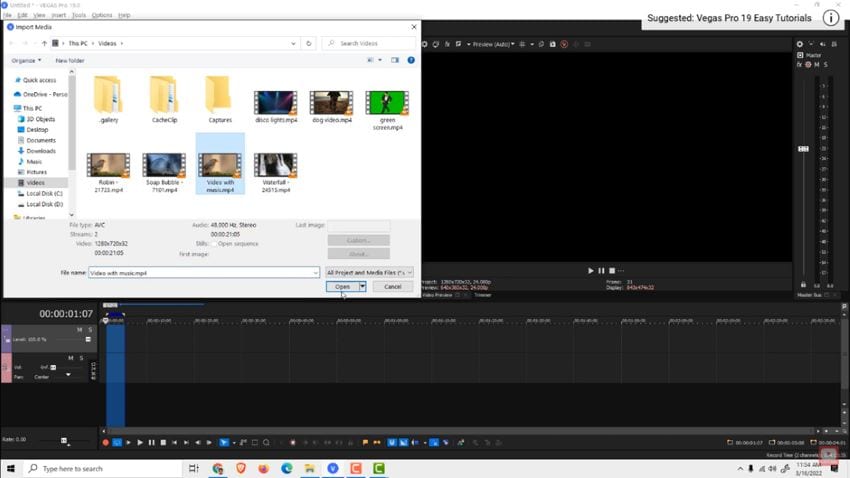
Task: Click the Cancel button
Action: coord(392,287)
